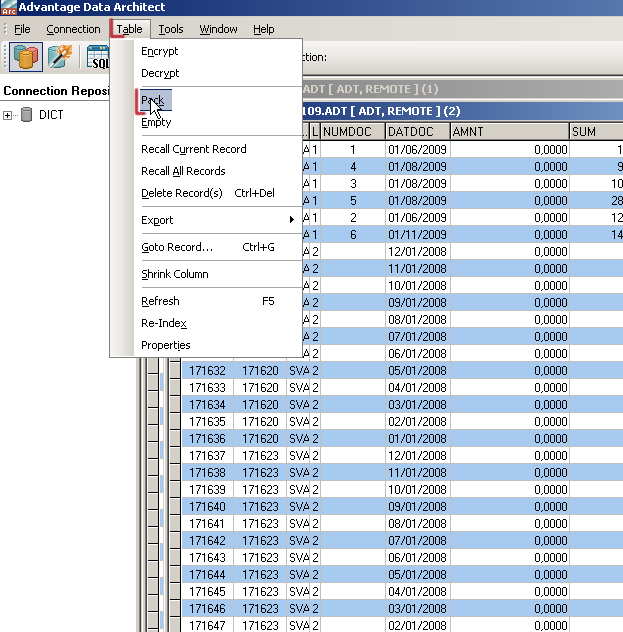623x632 pixels.
Task: Click AMNT cell in row 171645
Action: click(509, 591)
